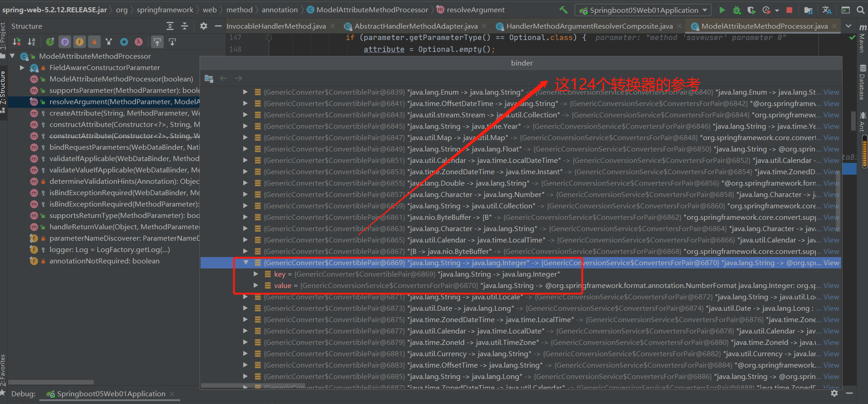
Task: Toggle Show Fields (orange f) filter
Action: [80, 42]
